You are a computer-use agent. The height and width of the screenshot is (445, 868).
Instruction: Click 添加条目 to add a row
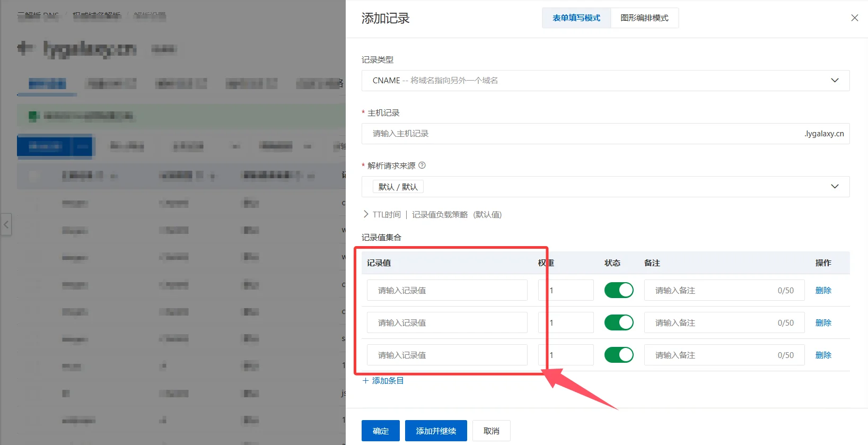[x=388, y=380]
